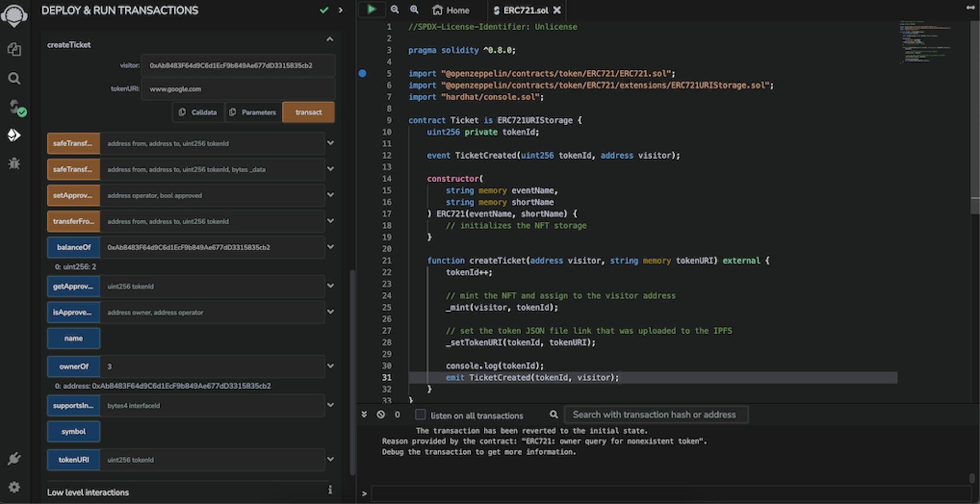The image size is (980, 504).
Task: Click the green checkmark in panel header
Action: [x=324, y=10]
